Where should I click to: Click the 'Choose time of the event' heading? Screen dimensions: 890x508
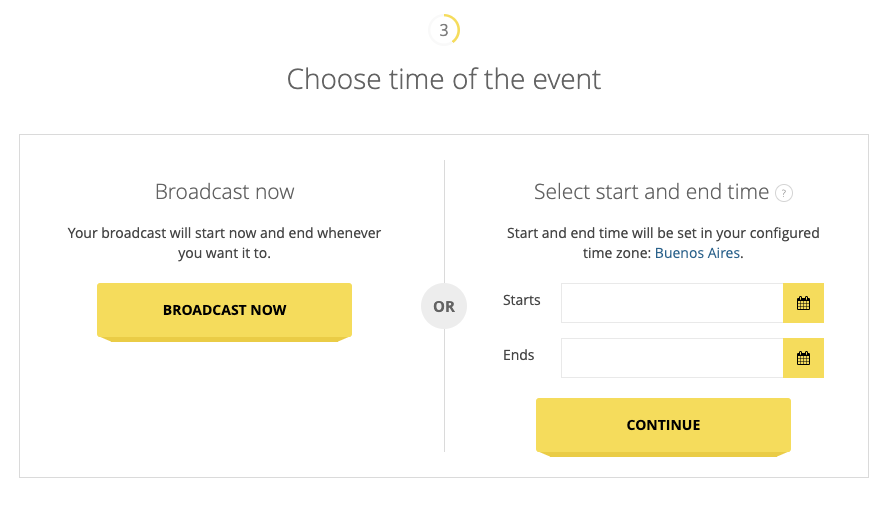[x=444, y=79]
